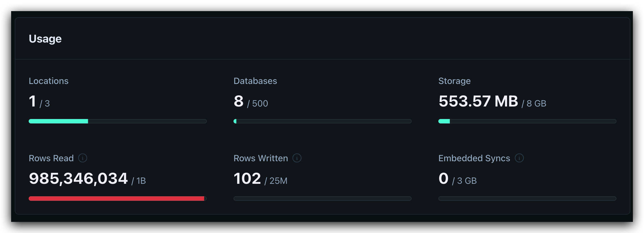Click the 102 / 25M rows written value
Viewport: 644px width, 233px height.
(260, 179)
